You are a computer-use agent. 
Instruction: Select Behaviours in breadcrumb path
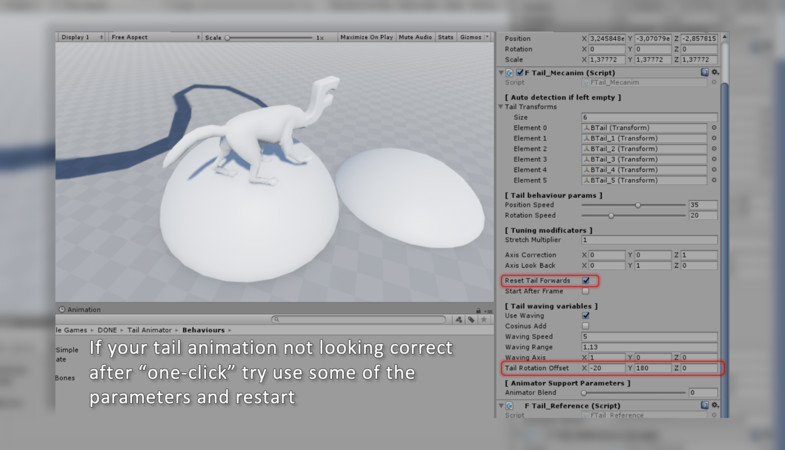click(203, 330)
